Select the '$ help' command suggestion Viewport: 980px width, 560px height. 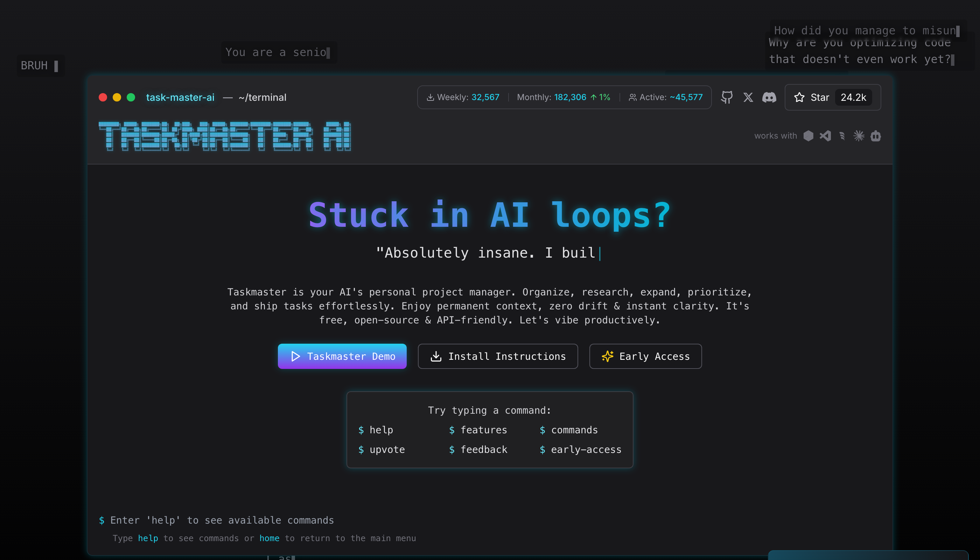coord(376,430)
